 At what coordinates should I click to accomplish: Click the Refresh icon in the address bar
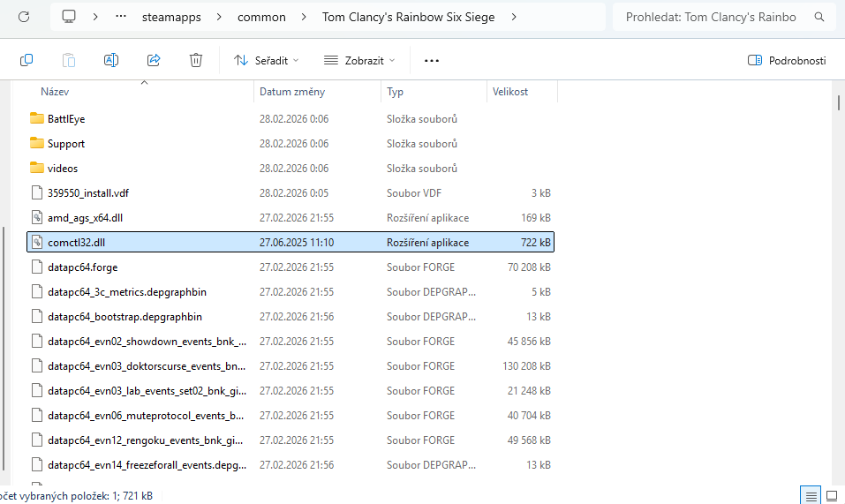pyautogui.click(x=24, y=18)
